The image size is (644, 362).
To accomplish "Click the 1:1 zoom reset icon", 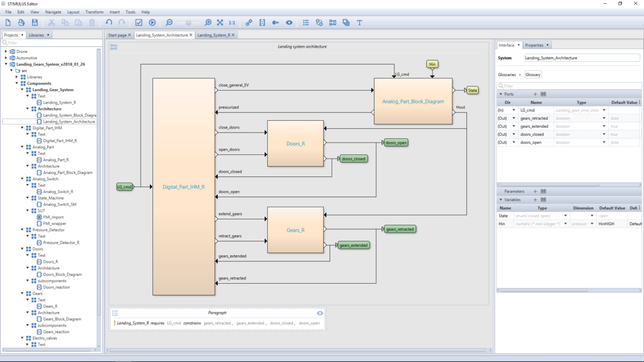I will [232, 23].
